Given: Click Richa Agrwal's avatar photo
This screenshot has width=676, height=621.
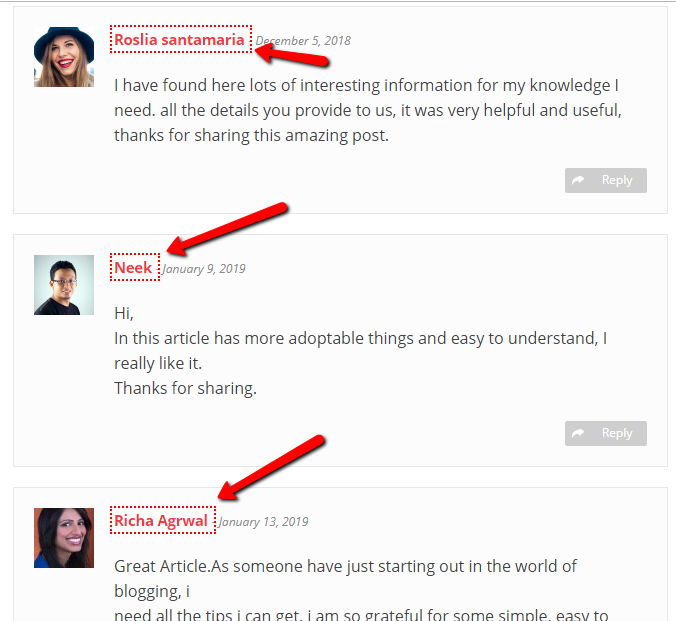Looking at the screenshot, I should coord(64,538).
